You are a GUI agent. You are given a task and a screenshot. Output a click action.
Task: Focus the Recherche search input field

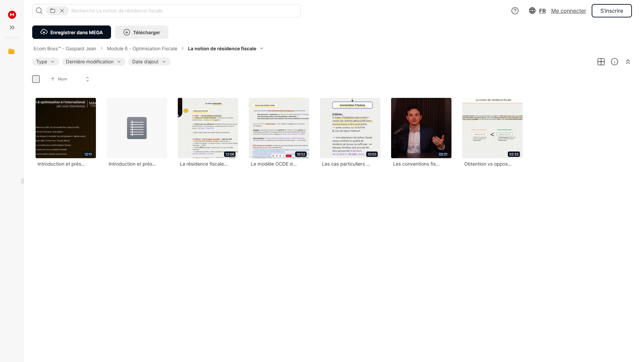coord(184,11)
